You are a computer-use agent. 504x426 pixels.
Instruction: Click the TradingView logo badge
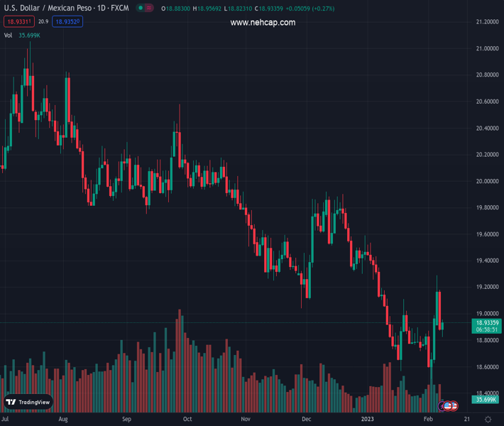click(27, 402)
